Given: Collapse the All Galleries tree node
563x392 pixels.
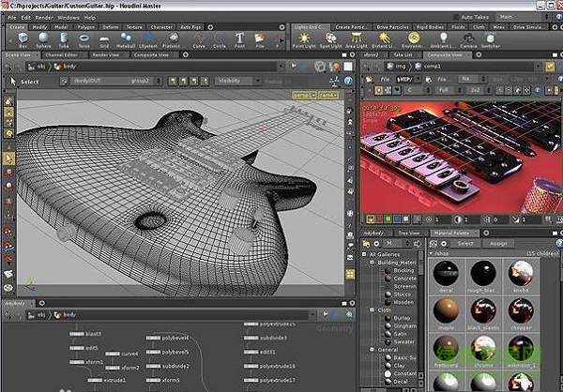Looking at the screenshot, I should pos(364,254).
